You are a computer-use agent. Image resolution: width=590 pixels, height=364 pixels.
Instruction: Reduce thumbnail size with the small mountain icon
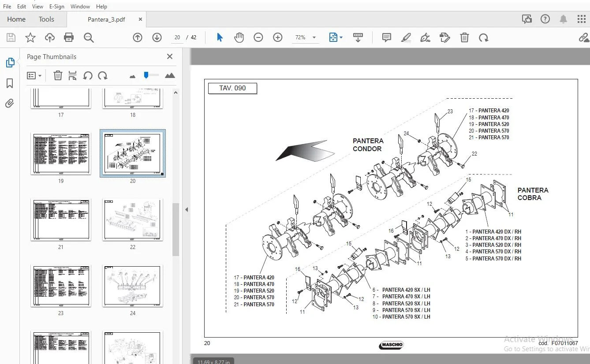[x=132, y=76]
